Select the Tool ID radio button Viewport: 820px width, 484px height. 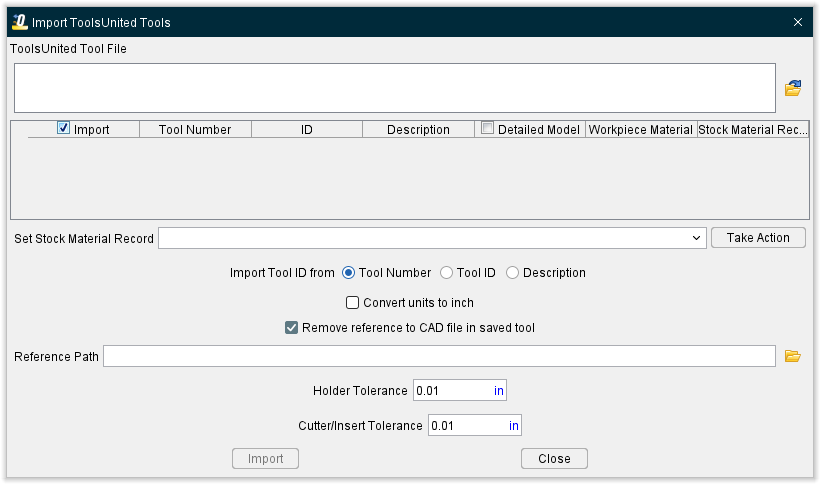pyautogui.click(x=446, y=273)
